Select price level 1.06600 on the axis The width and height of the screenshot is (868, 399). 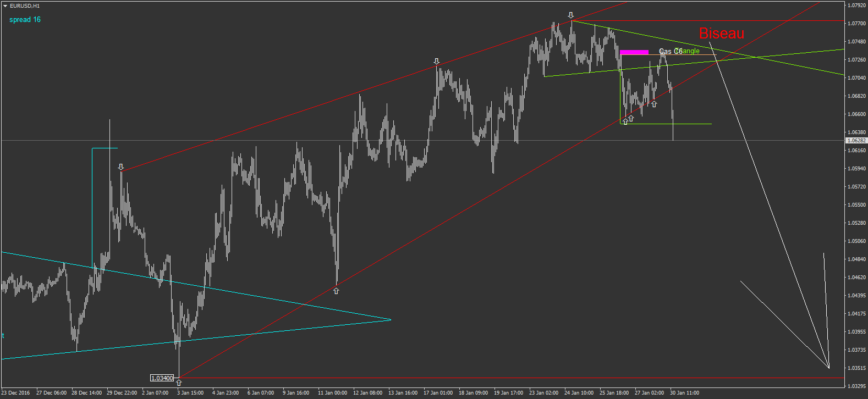pos(858,114)
